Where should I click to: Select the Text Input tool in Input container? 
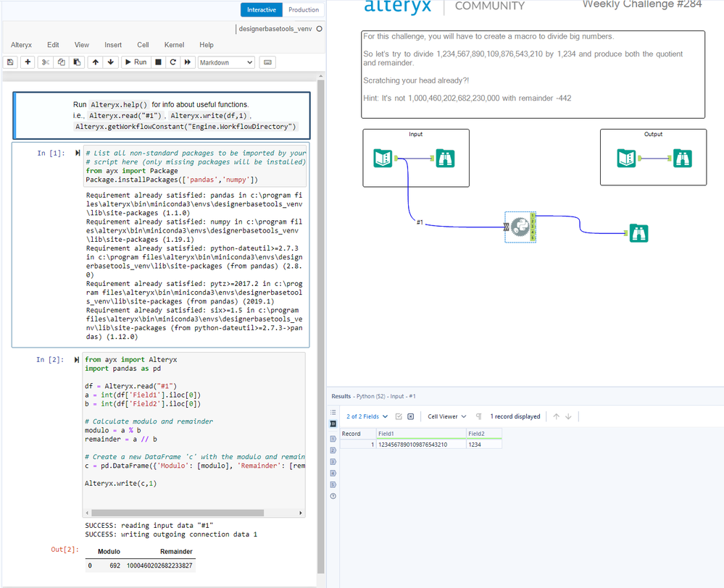pos(383,159)
